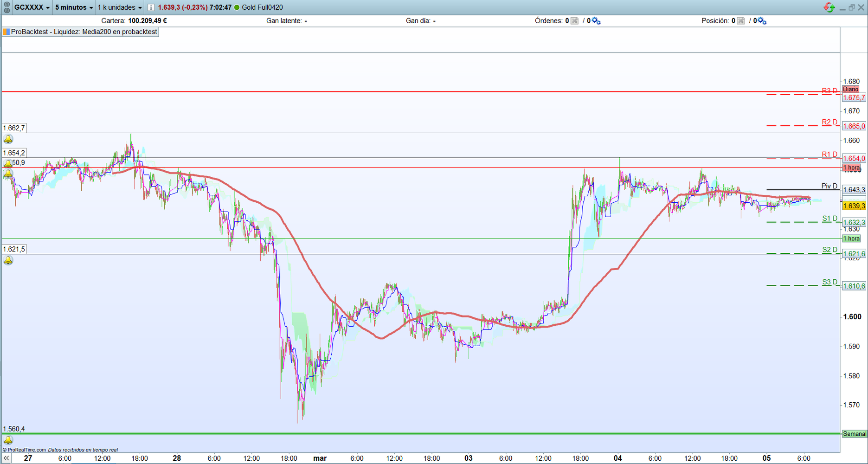Viewport: 868px width, 464px height.
Task: Click the 1.632,3 support price tag
Action: pos(854,223)
